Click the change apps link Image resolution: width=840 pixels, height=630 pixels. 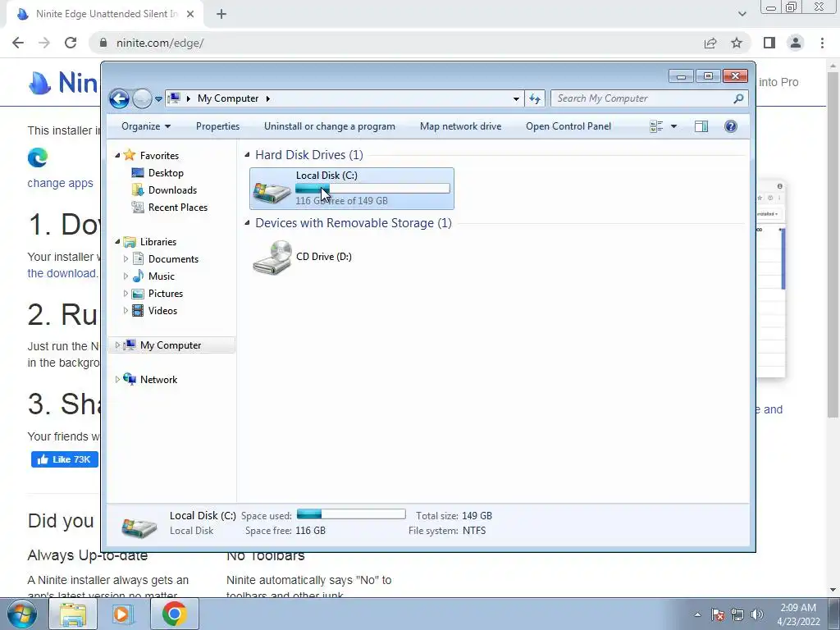click(60, 183)
